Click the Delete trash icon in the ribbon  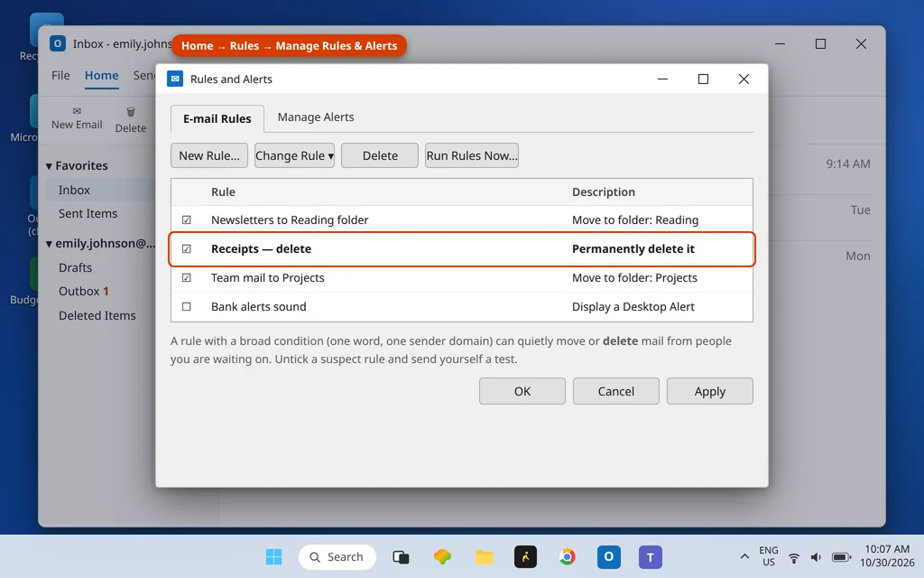point(131,111)
